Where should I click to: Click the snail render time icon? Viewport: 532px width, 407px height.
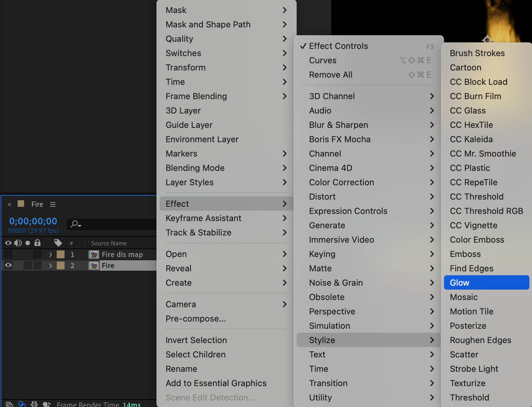[47, 404]
